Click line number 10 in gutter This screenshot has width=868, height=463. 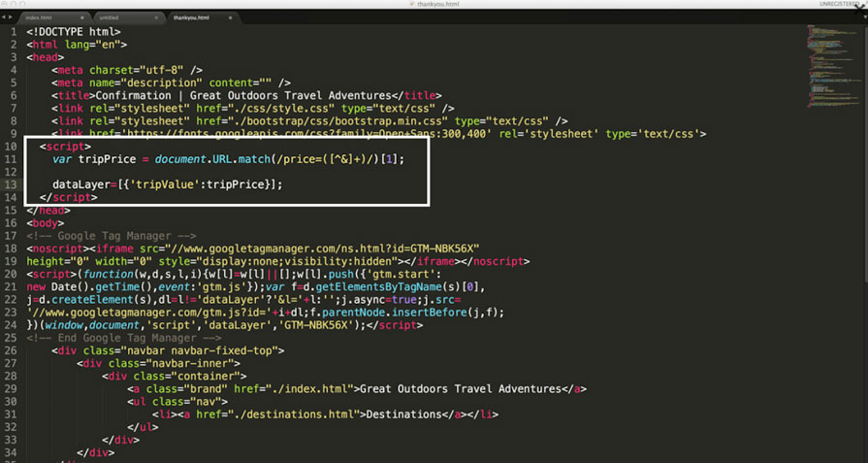tap(11, 147)
